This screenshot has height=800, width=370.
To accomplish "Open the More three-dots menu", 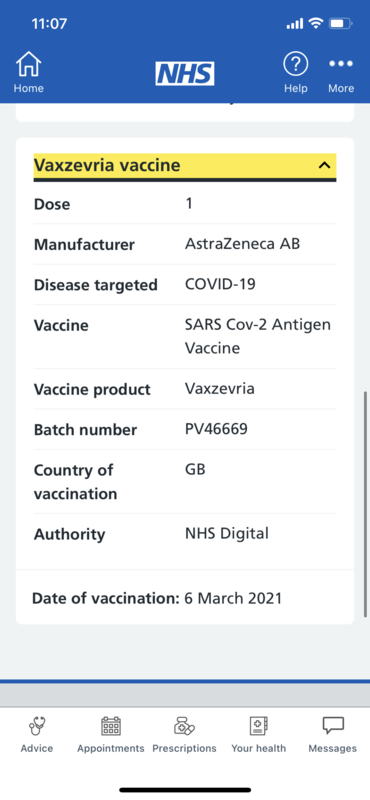I will (x=340, y=64).
